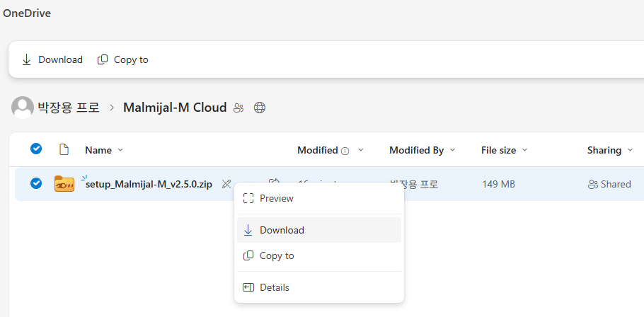This screenshot has height=317, width=644.
Task: Click the Modified column info icon
Action: click(x=345, y=151)
